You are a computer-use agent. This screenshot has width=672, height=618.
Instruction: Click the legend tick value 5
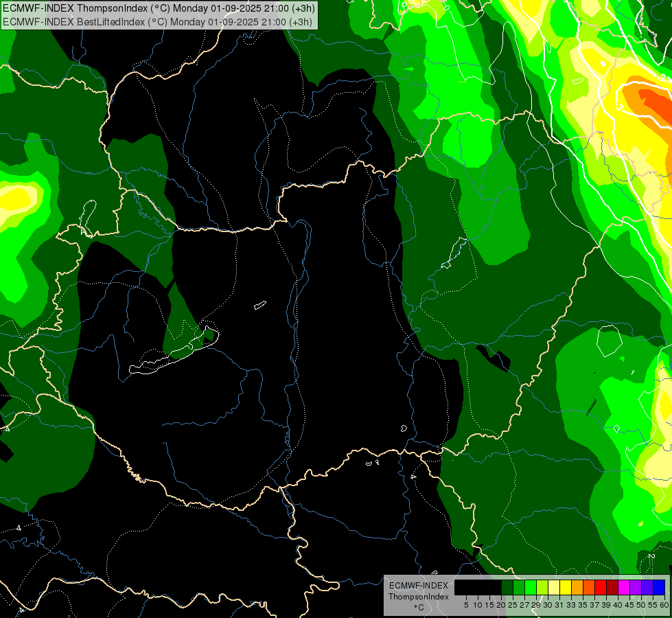[x=466, y=605]
